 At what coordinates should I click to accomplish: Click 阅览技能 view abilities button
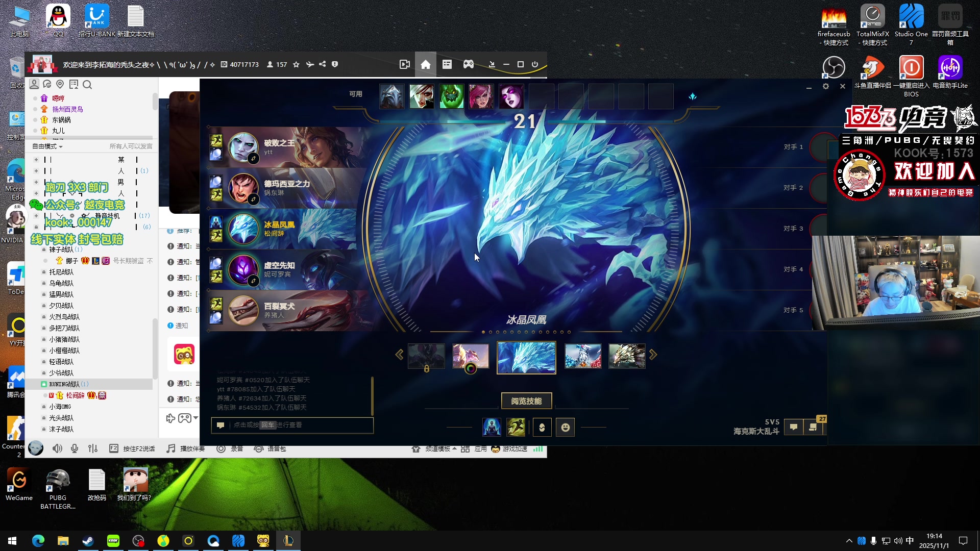tap(526, 401)
